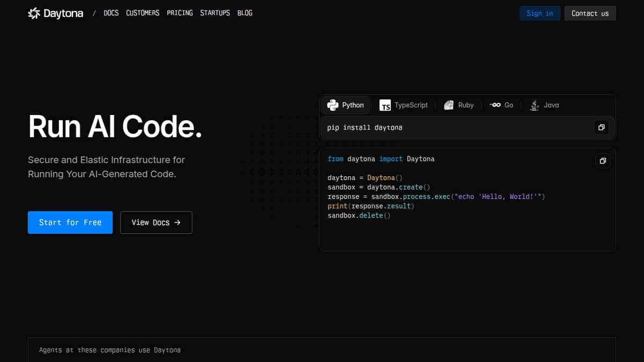
Task: Click the TypeScript TS icon
Action: point(385,105)
